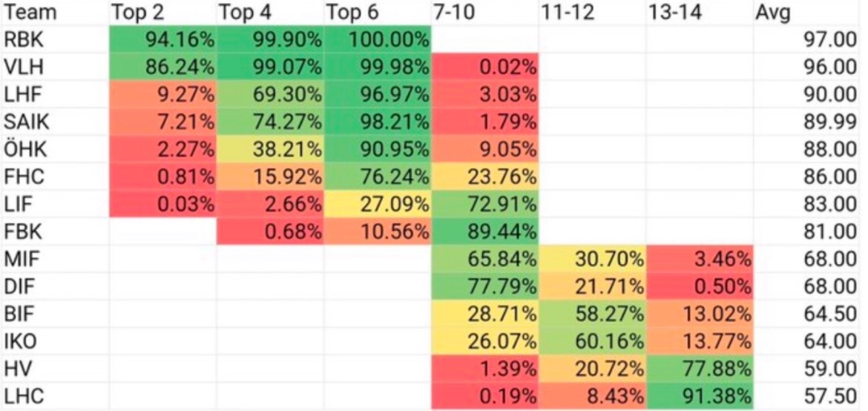Click the 77.88% cell for HV

(x=699, y=368)
